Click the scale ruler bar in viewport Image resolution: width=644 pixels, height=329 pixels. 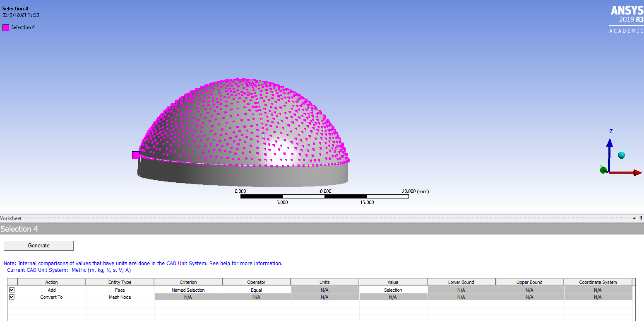coord(324,196)
